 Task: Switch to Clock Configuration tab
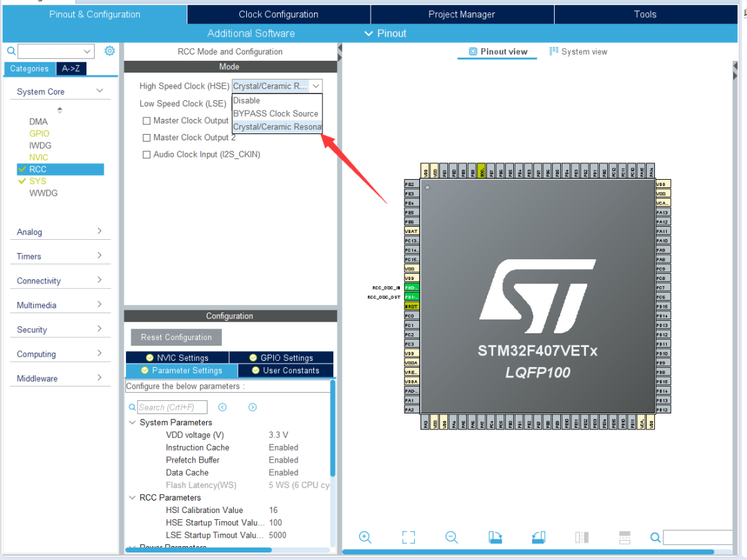click(x=278, y=15)
